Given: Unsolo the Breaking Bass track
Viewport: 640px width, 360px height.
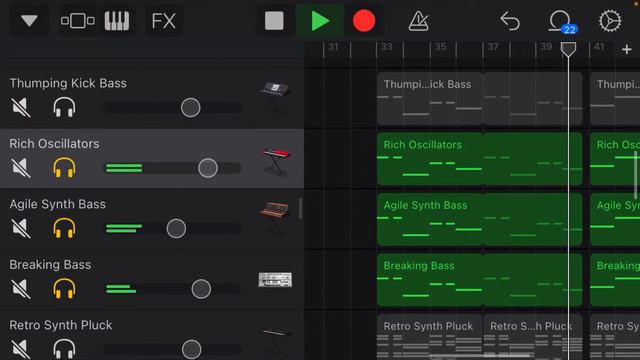Looking at the screenshot, I should [x=64, y=289].
